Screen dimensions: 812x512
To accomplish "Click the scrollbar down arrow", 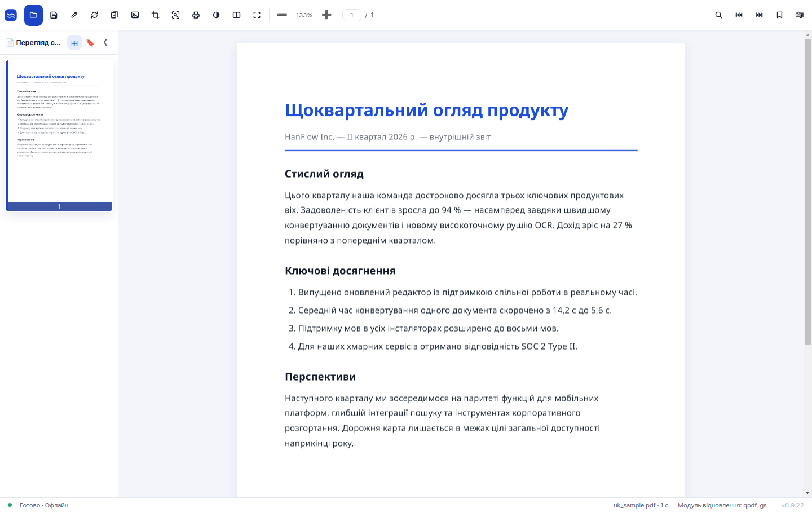I will coord(807,493).
